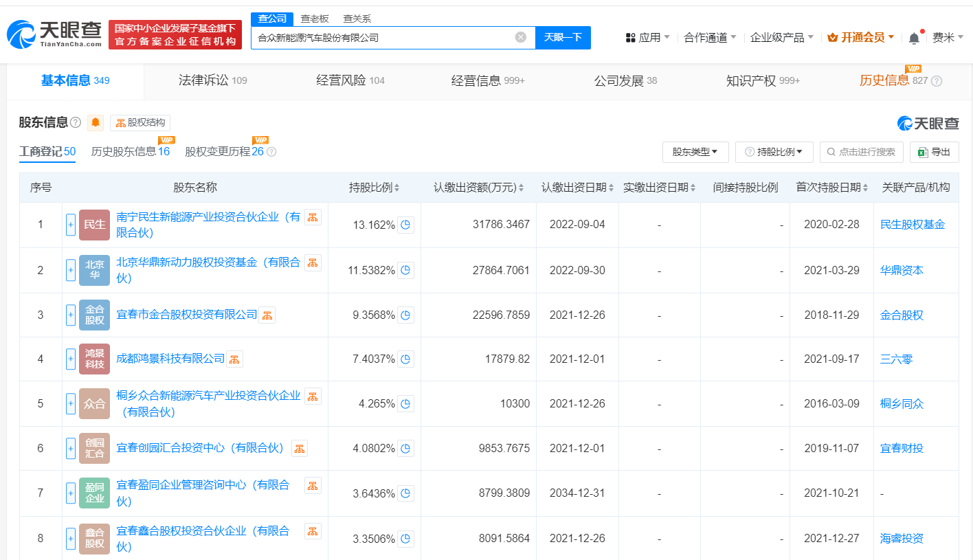Open the 持股比例 dropdown filter
This screenshot has height=560, width=973.
tap(774, 152)
